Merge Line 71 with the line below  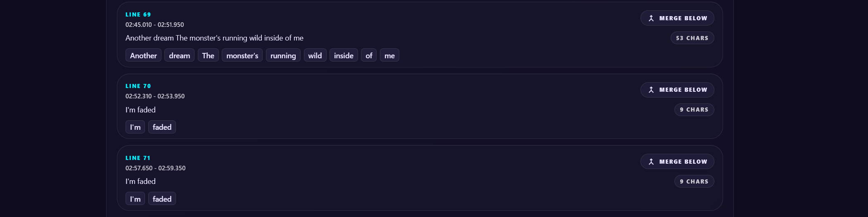click(677, 162)
